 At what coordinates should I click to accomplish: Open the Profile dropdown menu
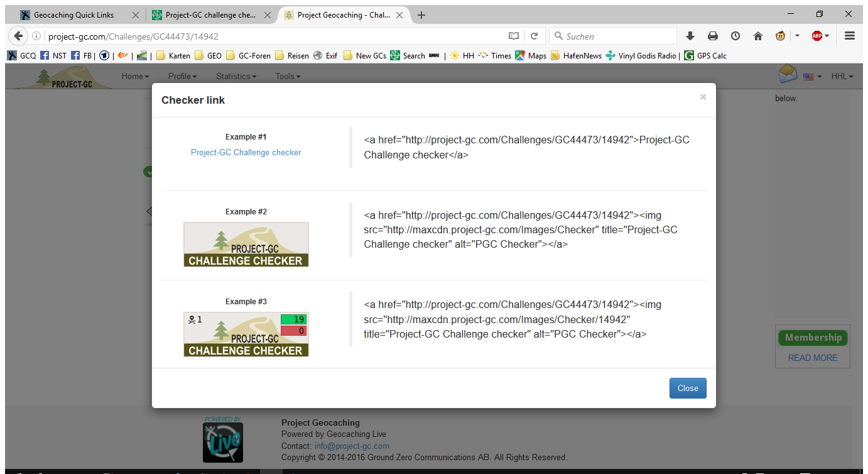pyautogui.click(x=183, y=76)
